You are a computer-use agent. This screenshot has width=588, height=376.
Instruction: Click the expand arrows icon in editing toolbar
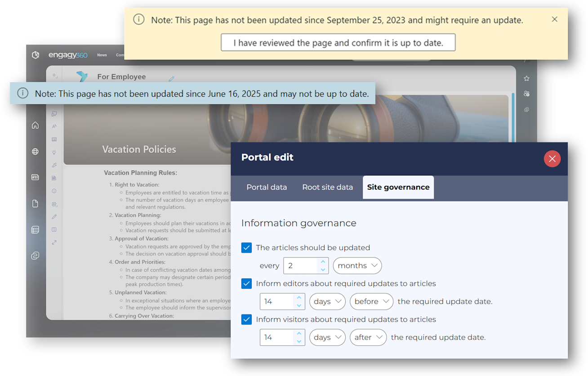(x=54, y=242)
